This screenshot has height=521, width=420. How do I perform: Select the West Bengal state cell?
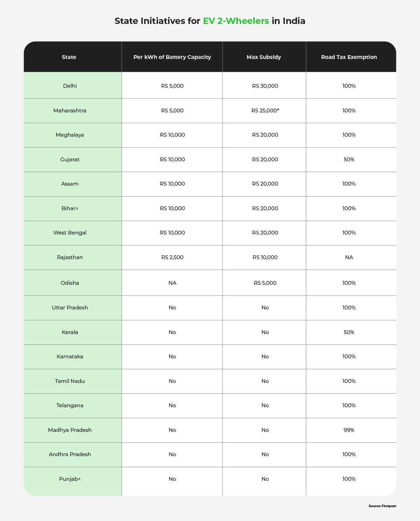70,233
